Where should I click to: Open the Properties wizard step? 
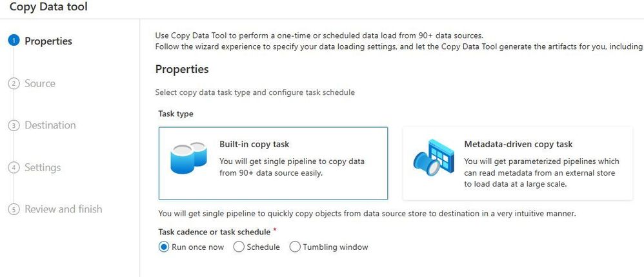pos(48,41)
